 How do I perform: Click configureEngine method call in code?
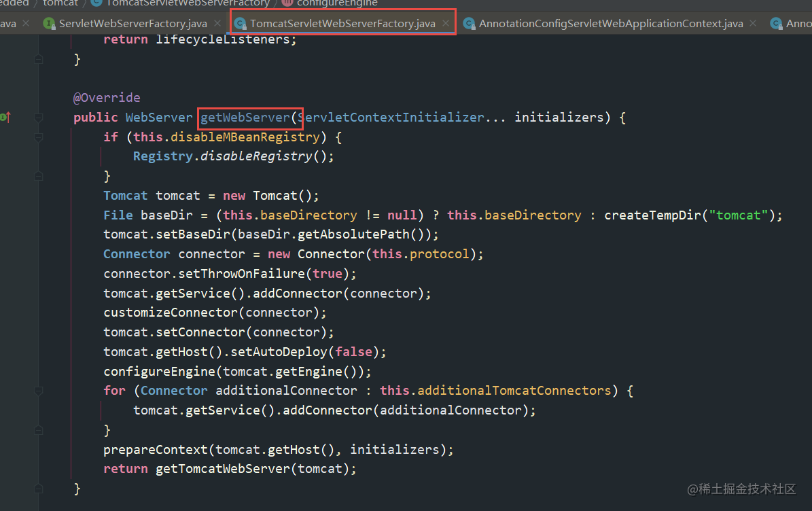point(159,372)
